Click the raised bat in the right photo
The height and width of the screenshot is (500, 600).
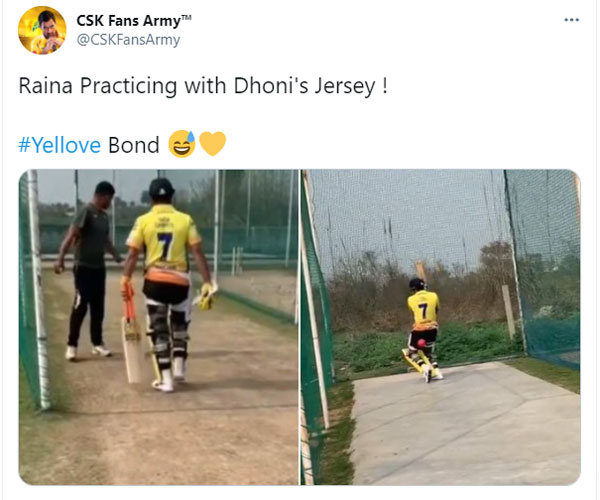421,270
